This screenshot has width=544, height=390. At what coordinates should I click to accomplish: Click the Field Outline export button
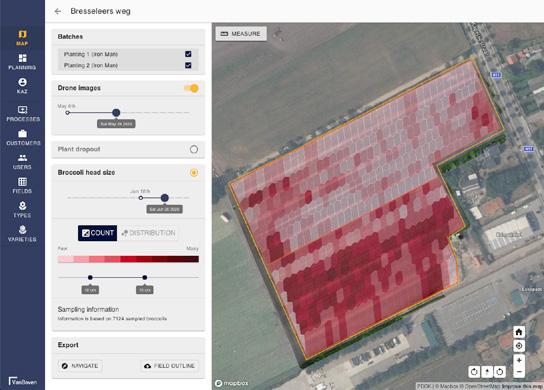click(170, 366)
